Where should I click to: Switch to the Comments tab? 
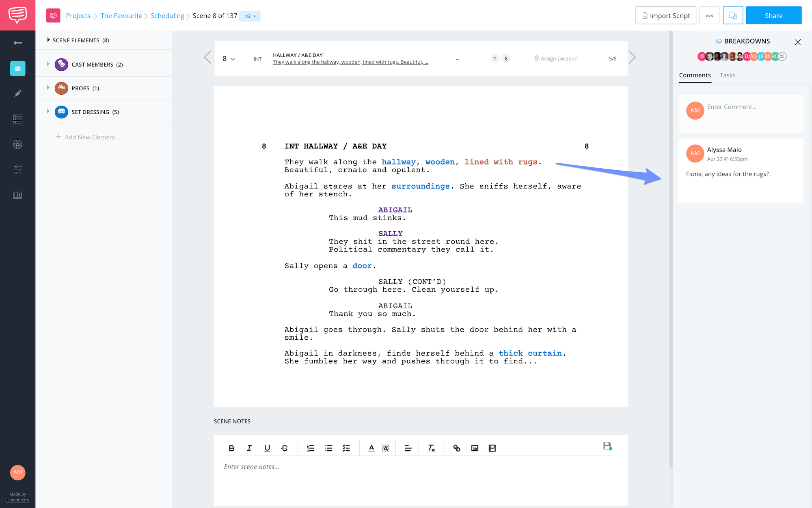(x=695, y=75)
